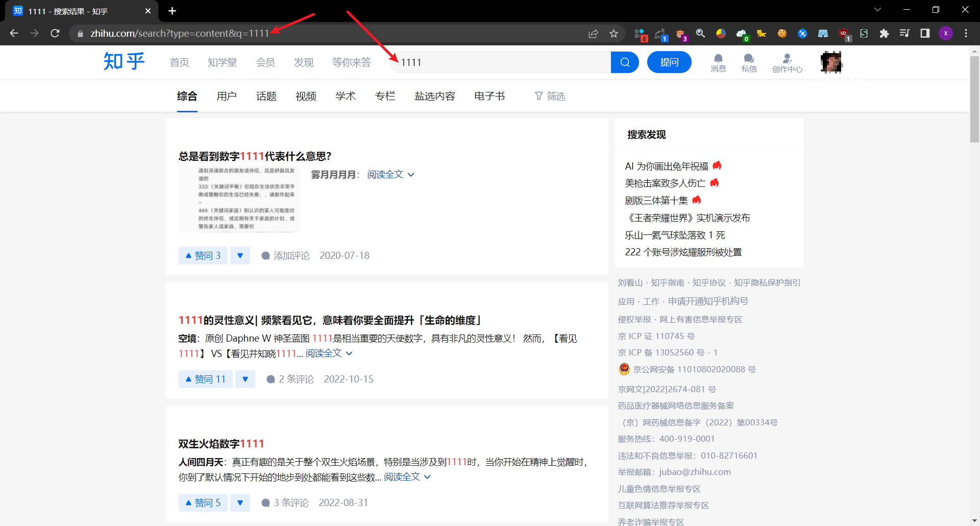This screenshot has width=980, height=526.
Task: Open 2 条评论 on the second result
Action: click(290, 379)
